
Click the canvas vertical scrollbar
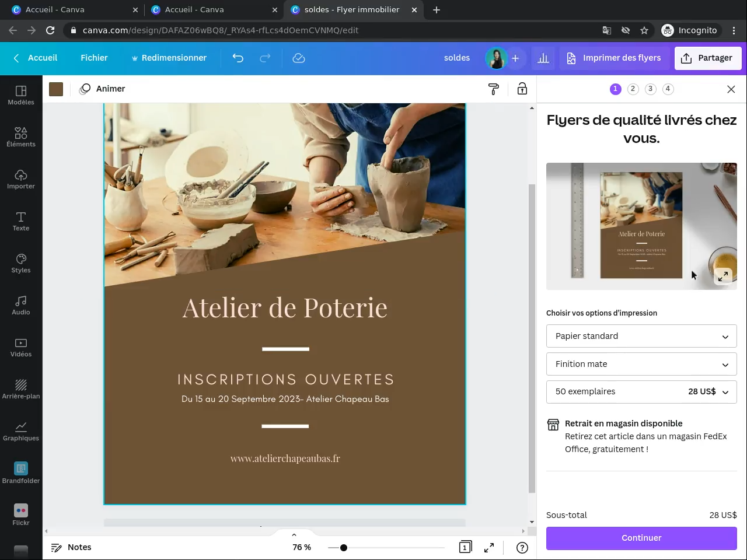coord(532,338)
